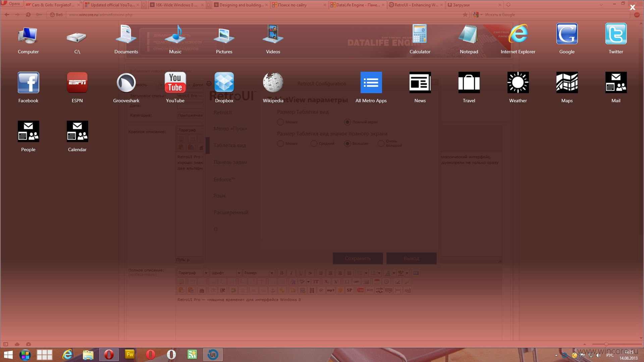Open the Maps metro app tile
644x362 pixels.
pos(567,82)
